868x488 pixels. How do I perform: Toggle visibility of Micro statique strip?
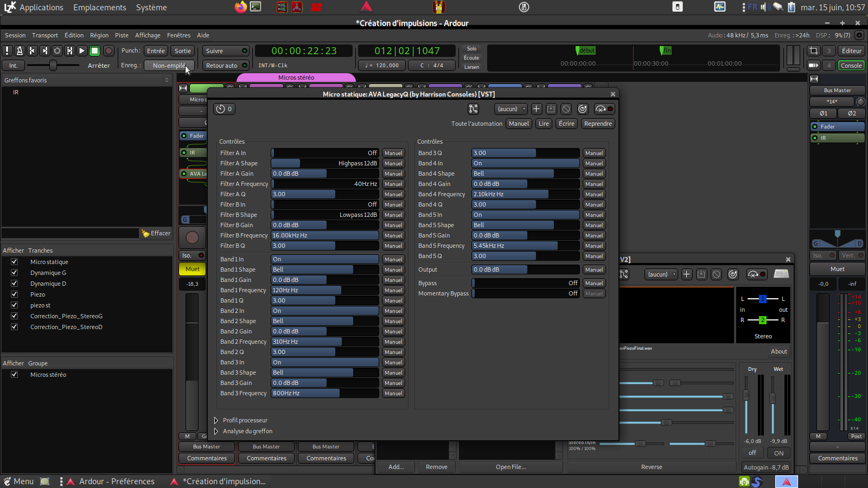click(x=15, y=262)
